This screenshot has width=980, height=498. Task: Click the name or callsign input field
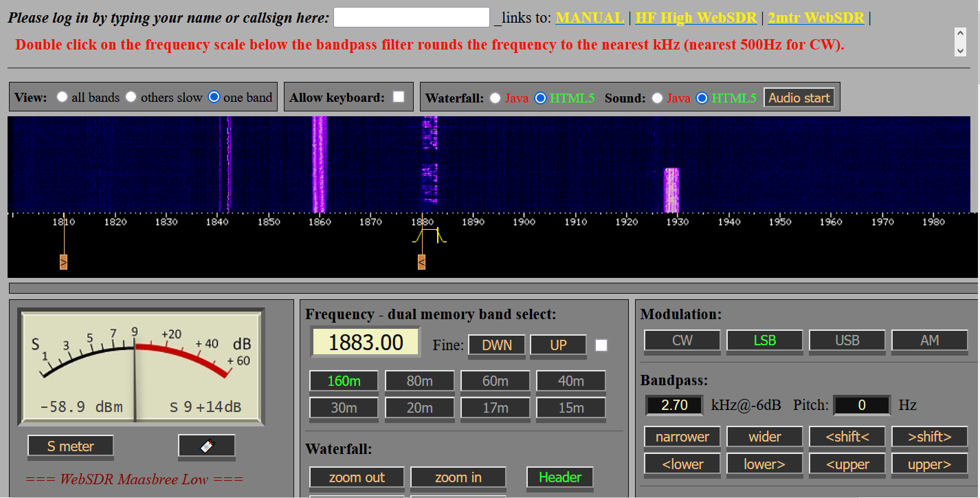coord(411,18)
